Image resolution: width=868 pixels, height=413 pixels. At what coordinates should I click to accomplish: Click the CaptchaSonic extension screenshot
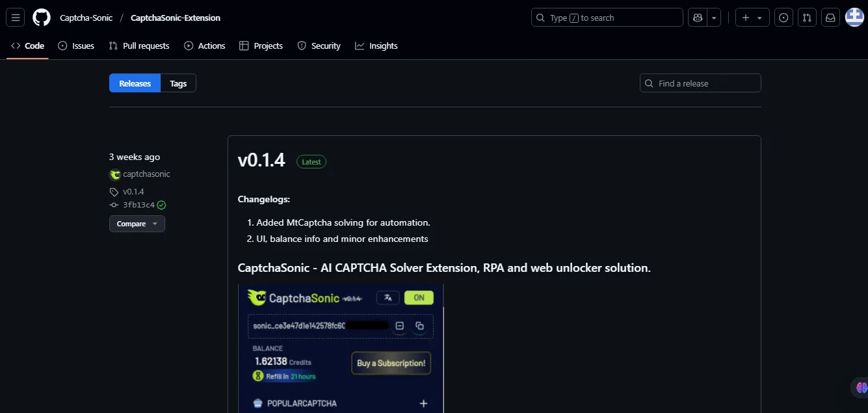(x=341, y=348)
